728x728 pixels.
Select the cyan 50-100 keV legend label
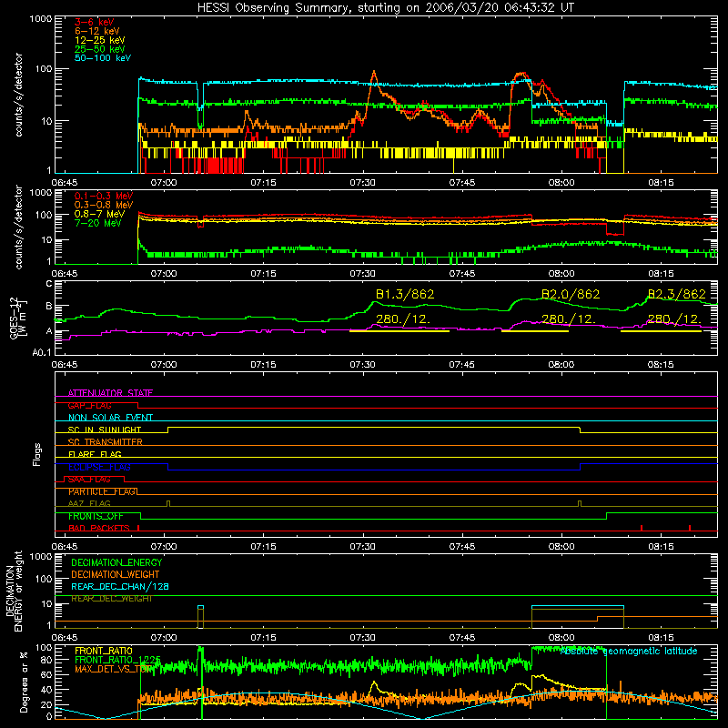pos(103,58)
